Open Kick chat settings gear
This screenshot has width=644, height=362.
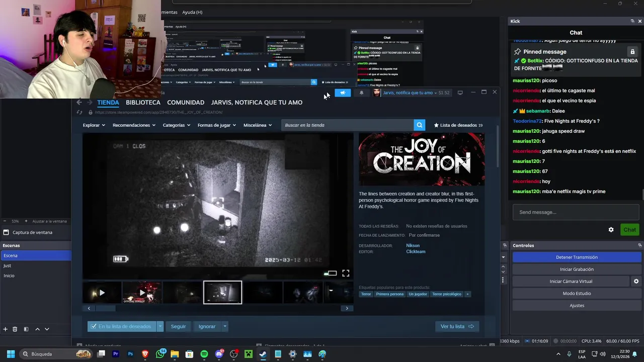click(x=611, y=230)
